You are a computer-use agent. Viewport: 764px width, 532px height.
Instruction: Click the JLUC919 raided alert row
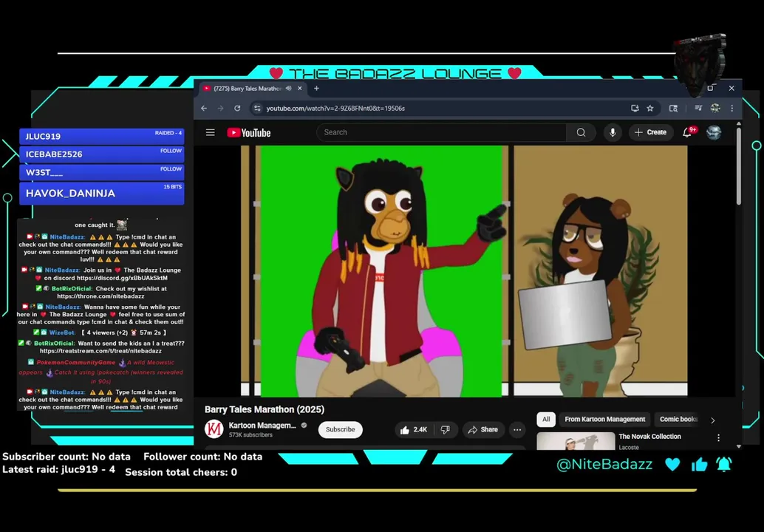click(x=102, y=136)
